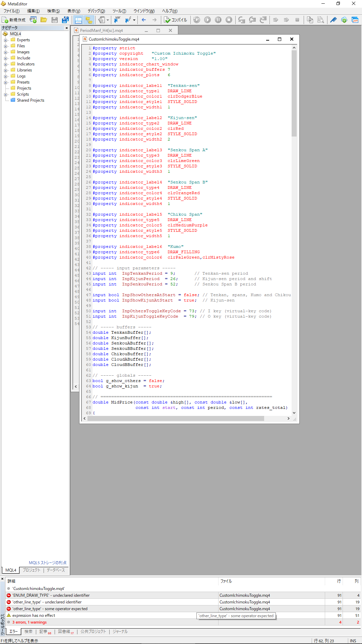This screenshot has height=644, width=362.
Task: Expand the Indicators folder
Action: coord(6,64)
